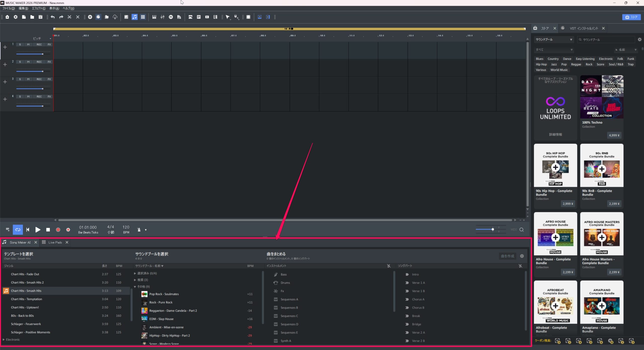The width and height of the screenshot is (644, 350).
Task: Create a new project file
Action: [x=24, y=17]
